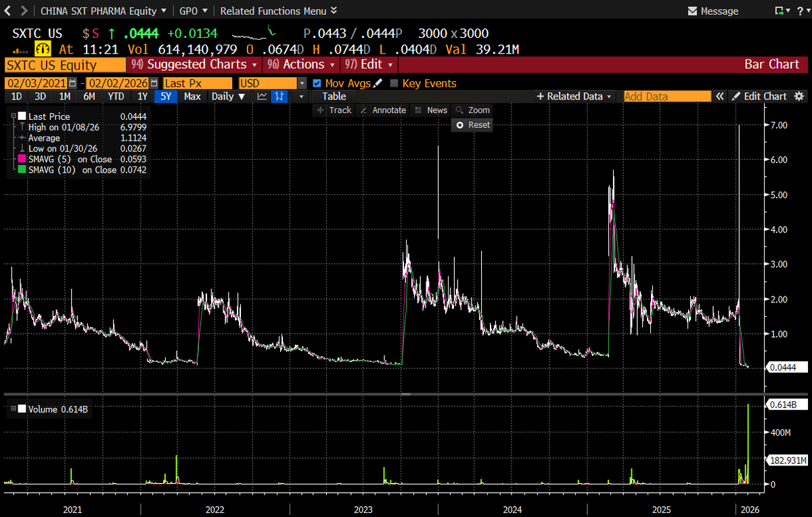Click the SMAVG (10) green color swatch

click(x=22, y=170)
